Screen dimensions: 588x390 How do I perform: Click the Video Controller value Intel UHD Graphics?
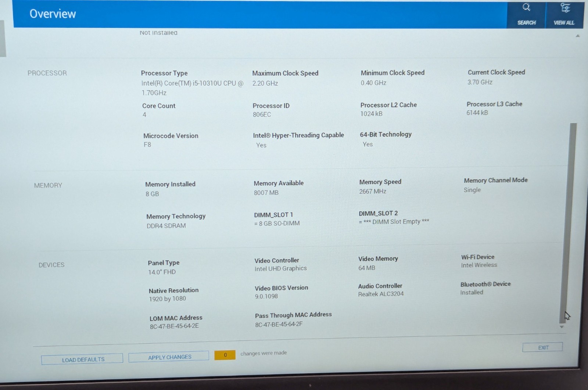click(x=280, y=269)
